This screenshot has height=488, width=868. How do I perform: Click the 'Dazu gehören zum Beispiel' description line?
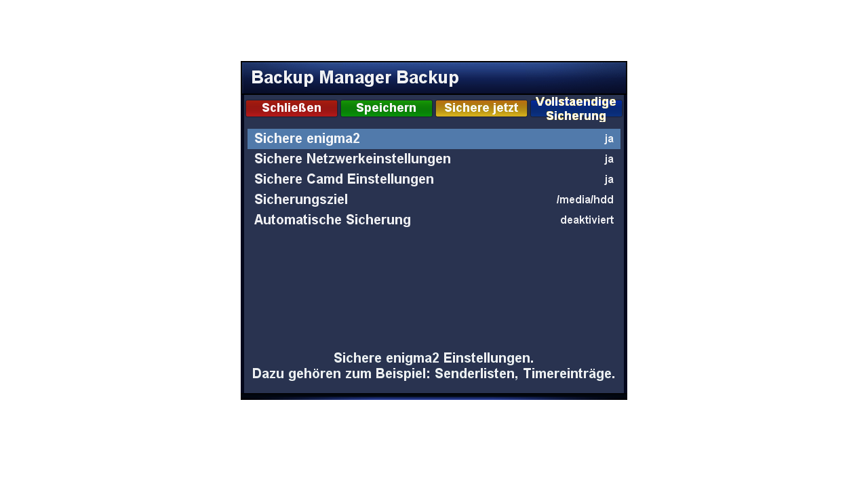(x=434, y=373)
